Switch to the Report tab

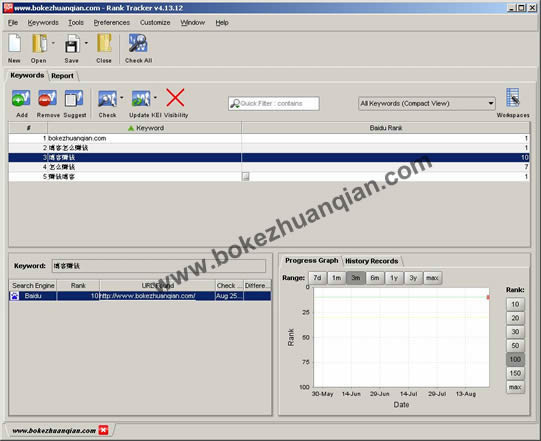coord(62,76)
